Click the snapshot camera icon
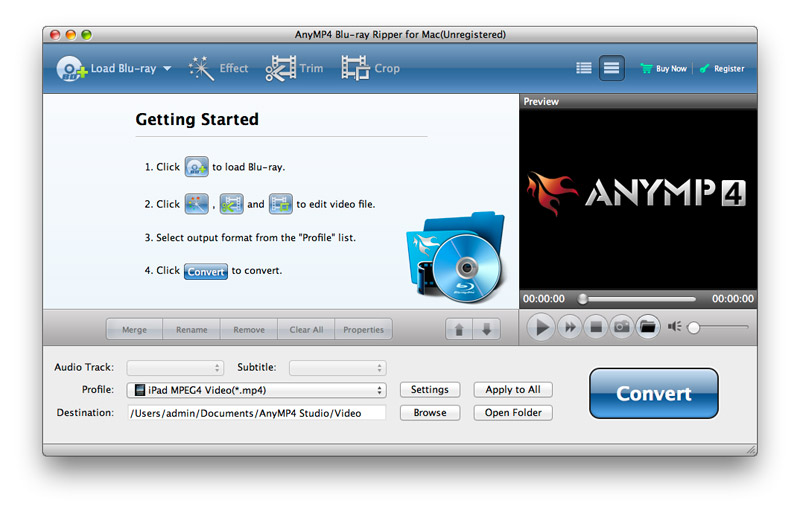 click(x=621, y=327)
